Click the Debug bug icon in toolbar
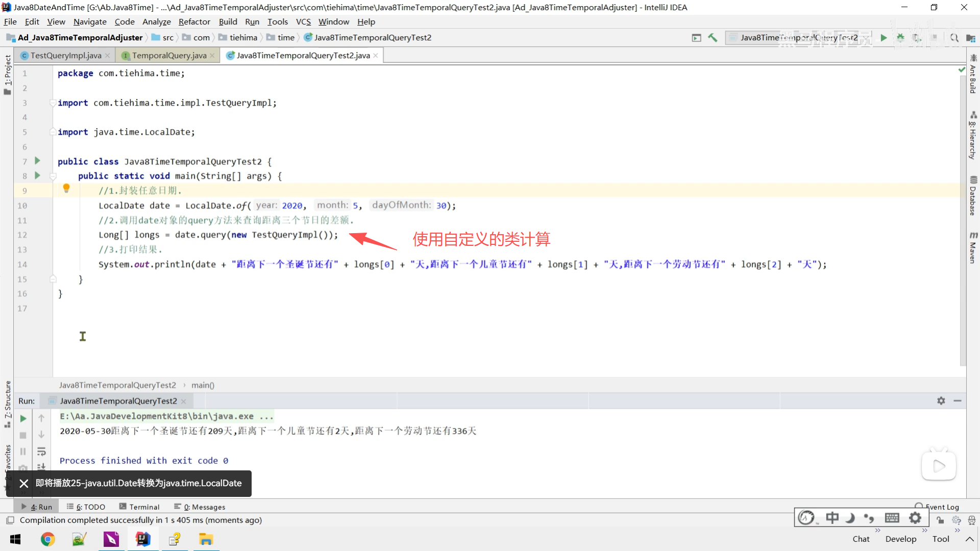 coord(900,38)
